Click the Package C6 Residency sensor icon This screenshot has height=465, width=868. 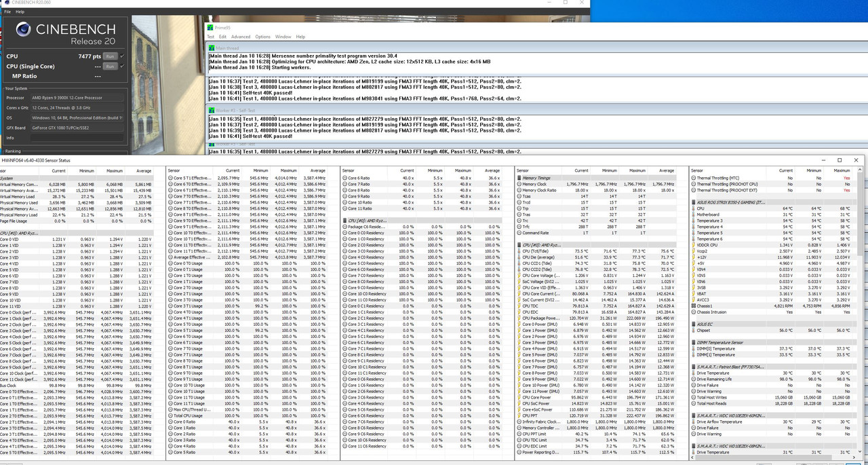click(x=345, y=227)
